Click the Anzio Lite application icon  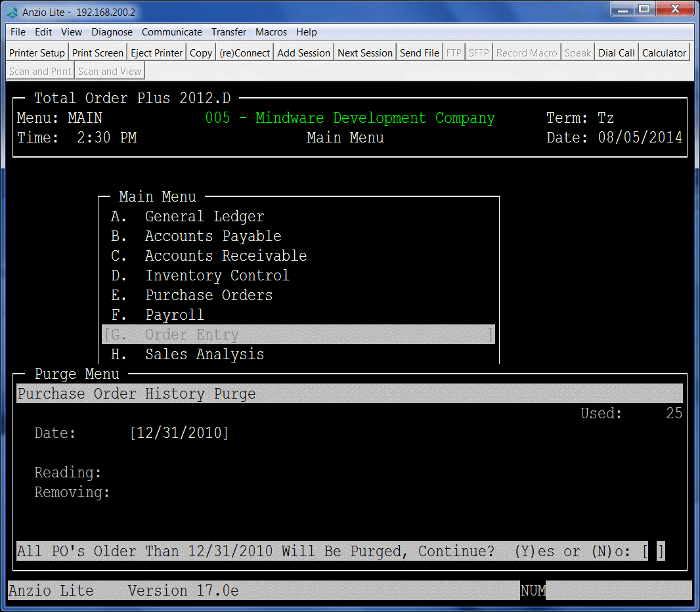coord(12,12)
